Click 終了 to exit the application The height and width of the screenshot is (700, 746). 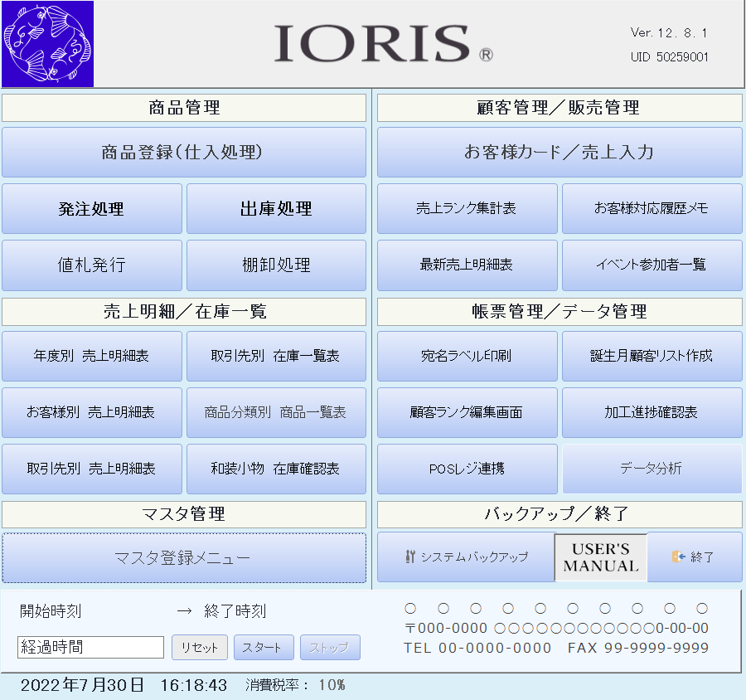click(x=695, y=557)
